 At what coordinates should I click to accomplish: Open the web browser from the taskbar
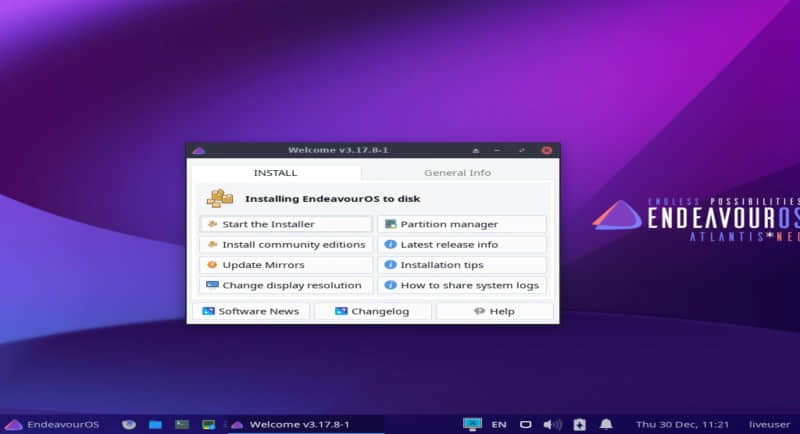coord(129,424)
